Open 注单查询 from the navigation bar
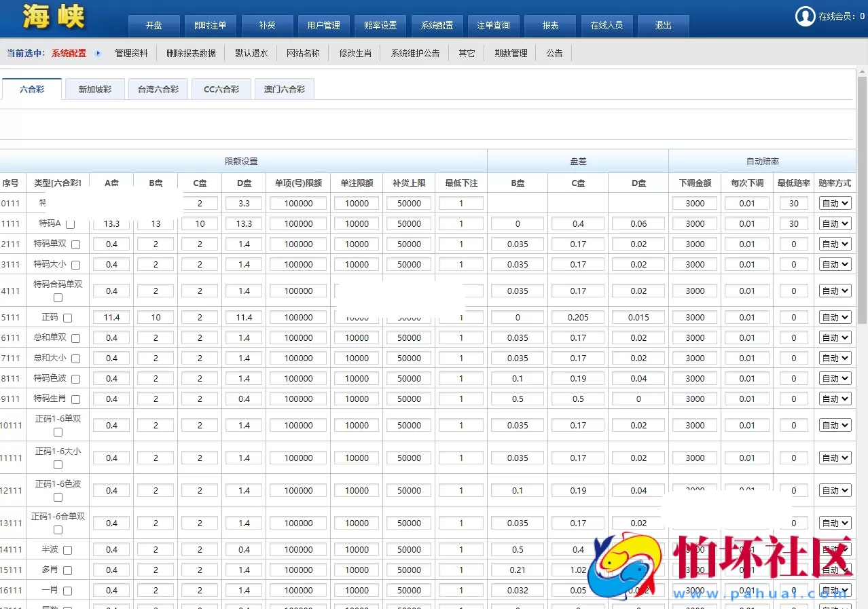868x609 pixels. (494, 25)
